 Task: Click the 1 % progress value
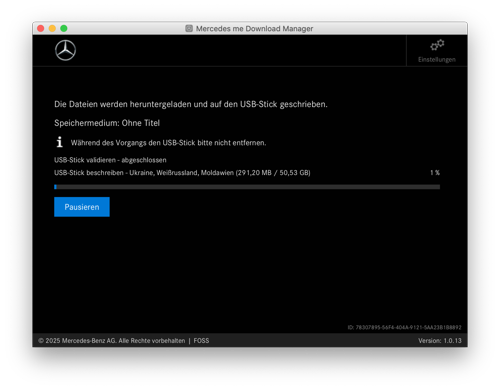coord(435,173)
